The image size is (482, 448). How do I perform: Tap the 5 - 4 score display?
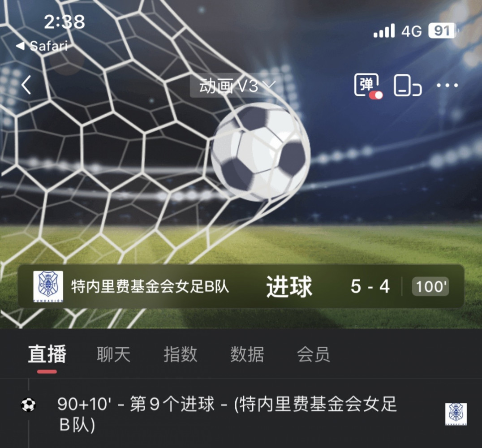[370, 287]
